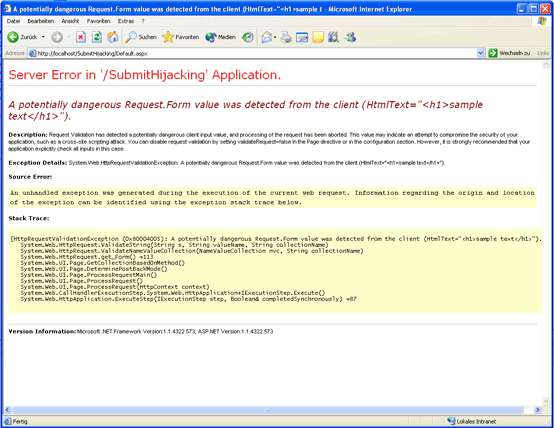Click the vertical scrollbar up arrow

(546, 64)
